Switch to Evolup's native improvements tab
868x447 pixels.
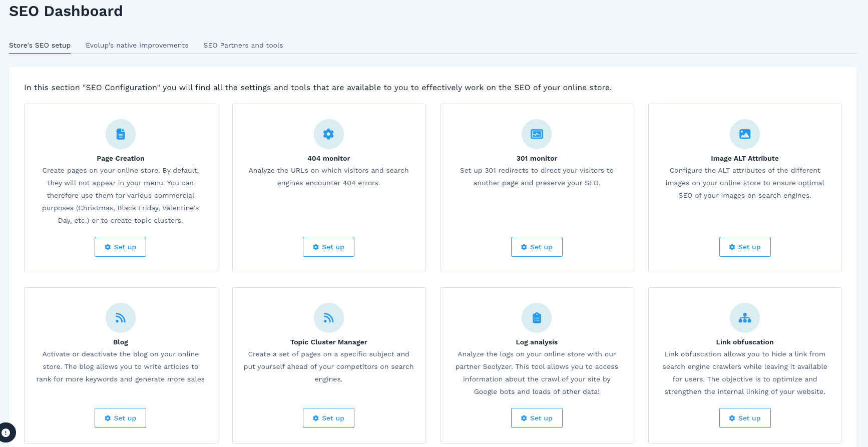coord(137,46)
